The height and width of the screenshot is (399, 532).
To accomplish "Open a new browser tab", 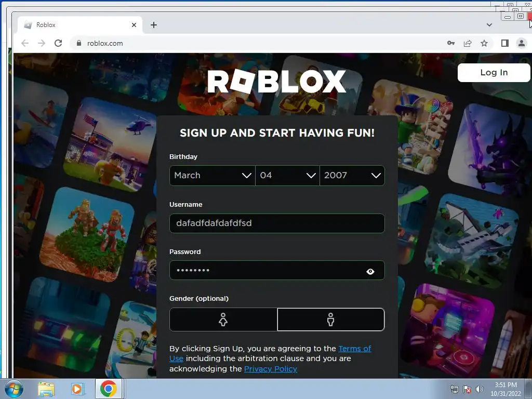I will [x=154, y=25].
